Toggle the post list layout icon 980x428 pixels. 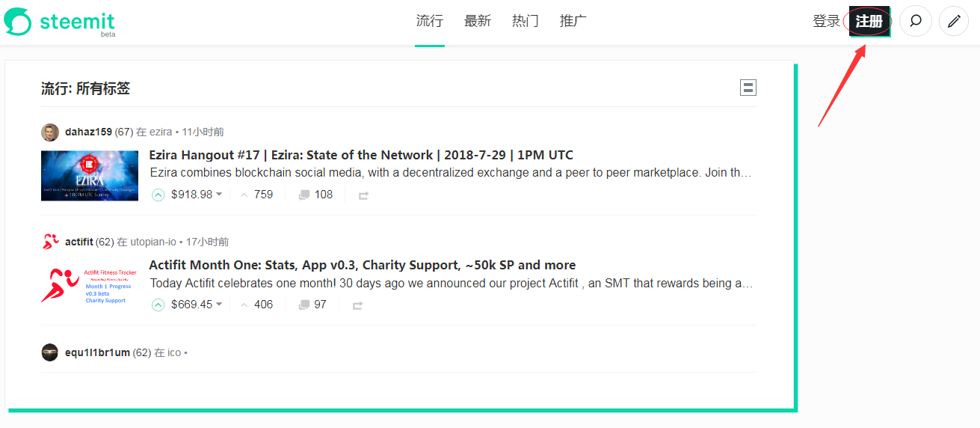point(748,88)
